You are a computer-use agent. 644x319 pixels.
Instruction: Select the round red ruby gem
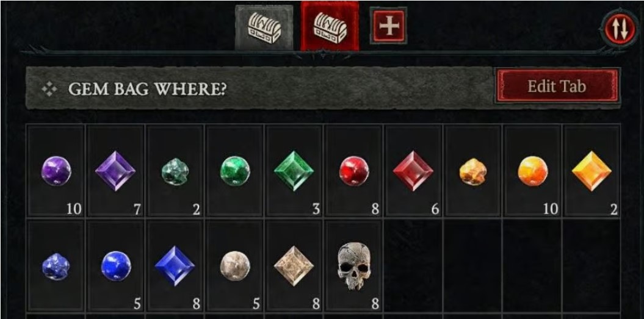[x=353, y=171]
